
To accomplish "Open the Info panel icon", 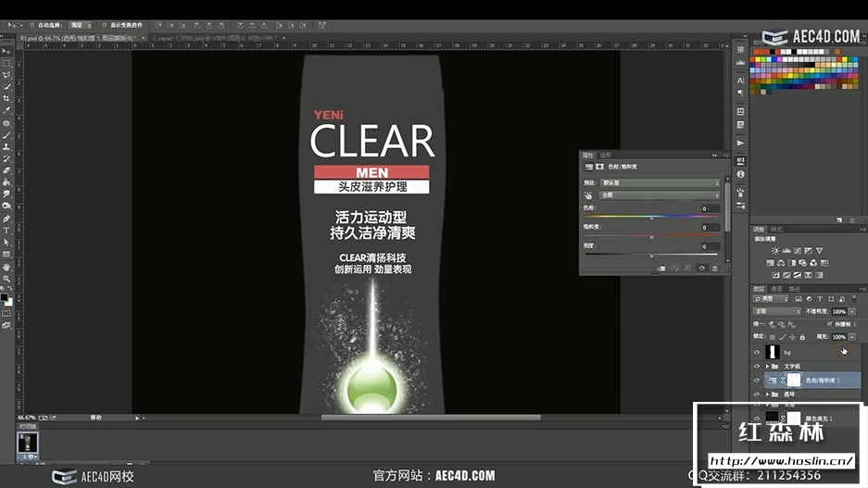I will pos(741,174).
